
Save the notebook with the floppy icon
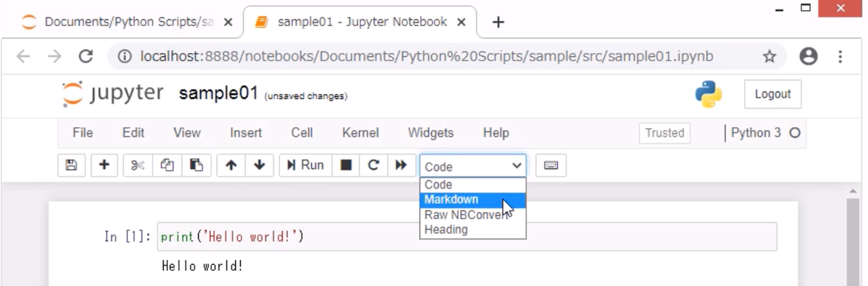pyautogui.click(x=72, y=165)
